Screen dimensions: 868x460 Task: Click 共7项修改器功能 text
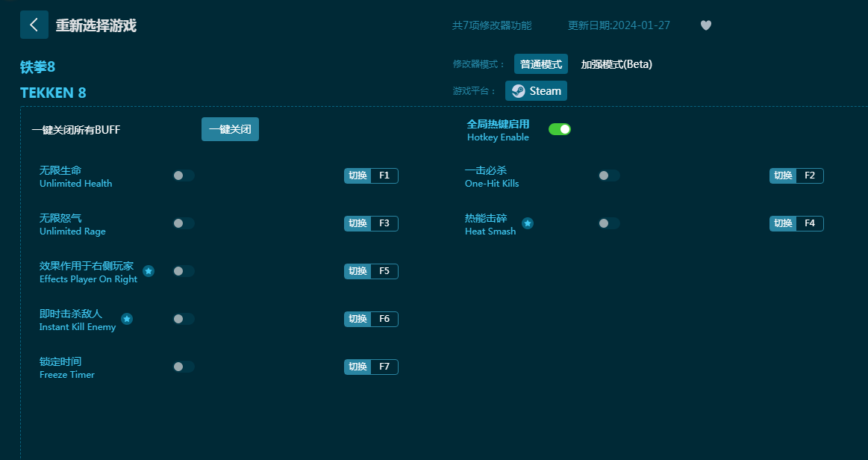(x=492, y=25)
